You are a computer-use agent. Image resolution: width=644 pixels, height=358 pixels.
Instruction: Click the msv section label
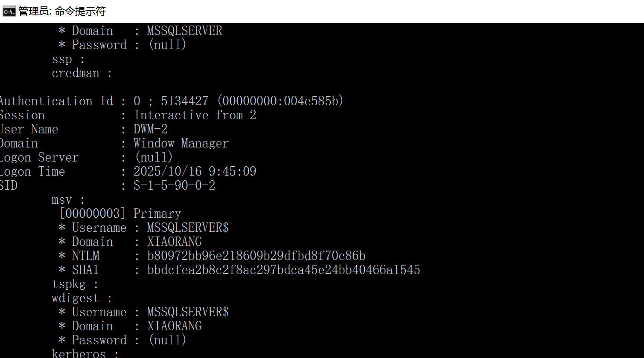pos(62,199)
